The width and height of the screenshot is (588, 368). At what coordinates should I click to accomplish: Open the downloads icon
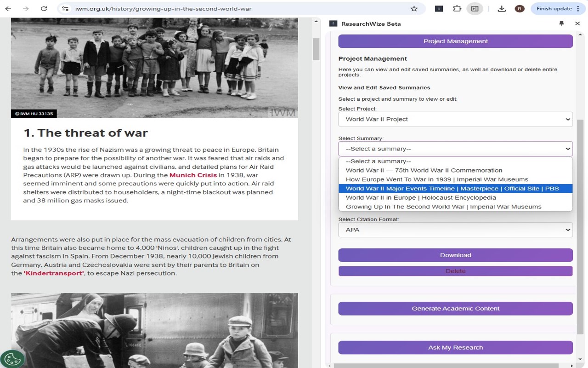pos(502,9)
